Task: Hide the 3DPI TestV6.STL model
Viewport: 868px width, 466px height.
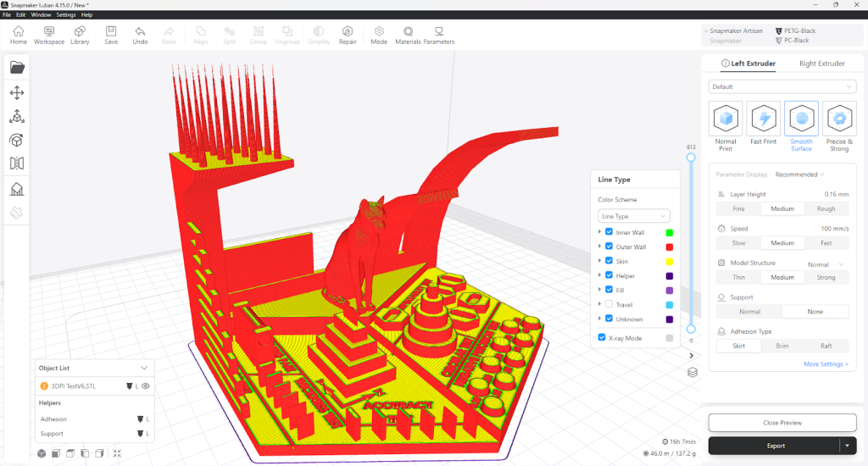Action: click(146, 386)
